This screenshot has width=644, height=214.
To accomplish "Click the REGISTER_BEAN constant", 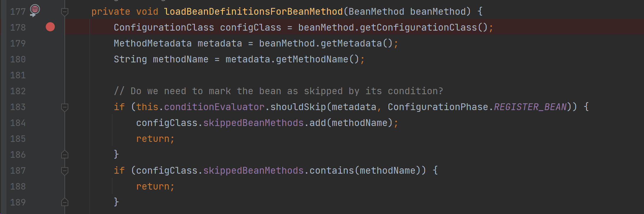I will tap(530, 107).
